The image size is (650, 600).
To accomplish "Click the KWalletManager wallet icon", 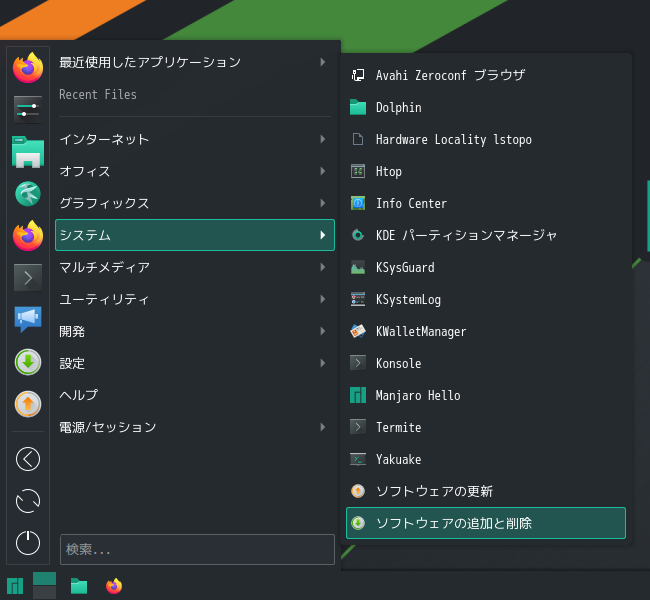I will (358, 331).
